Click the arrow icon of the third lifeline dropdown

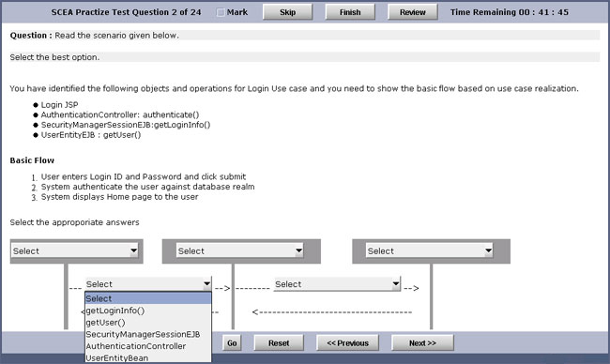coord(489,250)
